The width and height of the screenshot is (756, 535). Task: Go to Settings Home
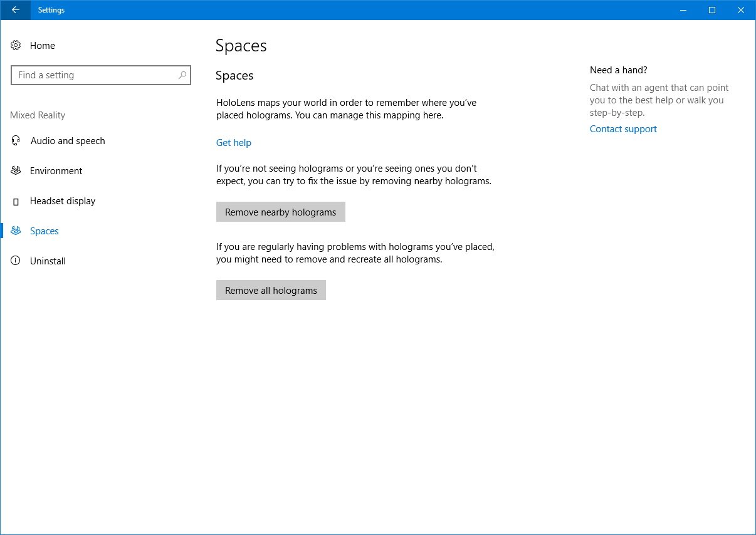(43, 46)
